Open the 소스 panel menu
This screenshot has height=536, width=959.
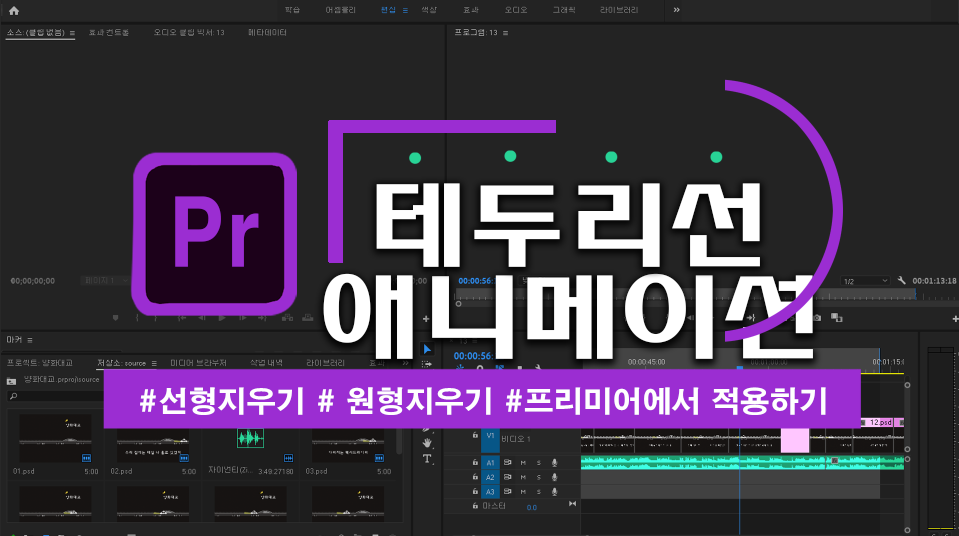pyautogui.click(x=72, y=33)
